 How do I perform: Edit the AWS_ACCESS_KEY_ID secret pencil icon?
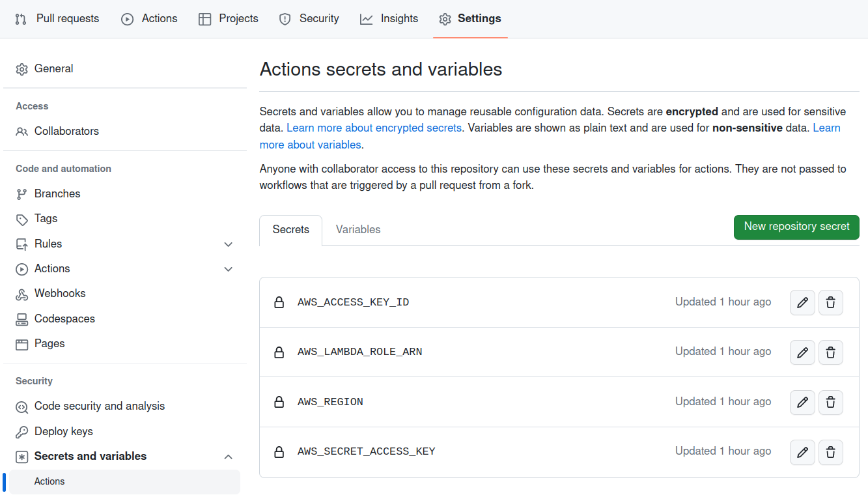[x=802, y=302]
